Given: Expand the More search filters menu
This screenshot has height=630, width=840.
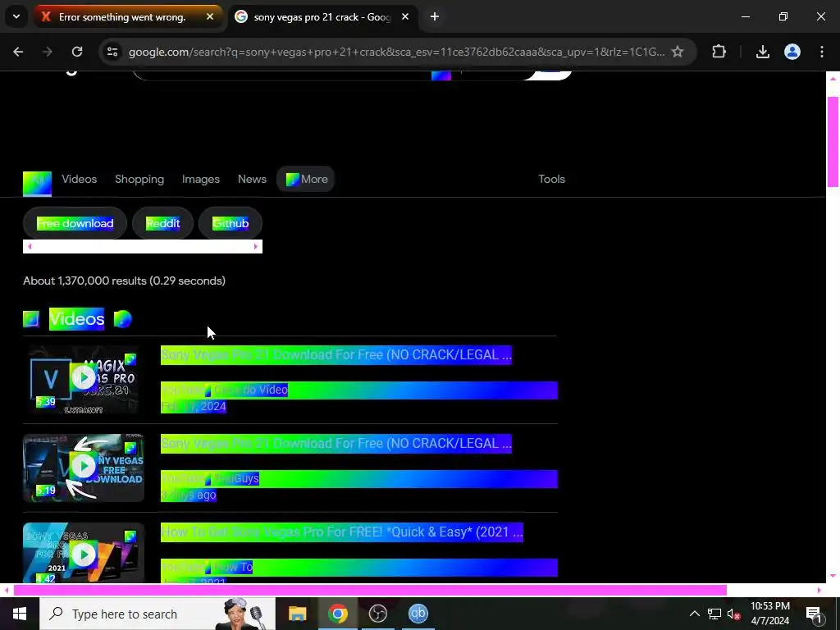Looking at the screenshot, I should click(306, 179).
